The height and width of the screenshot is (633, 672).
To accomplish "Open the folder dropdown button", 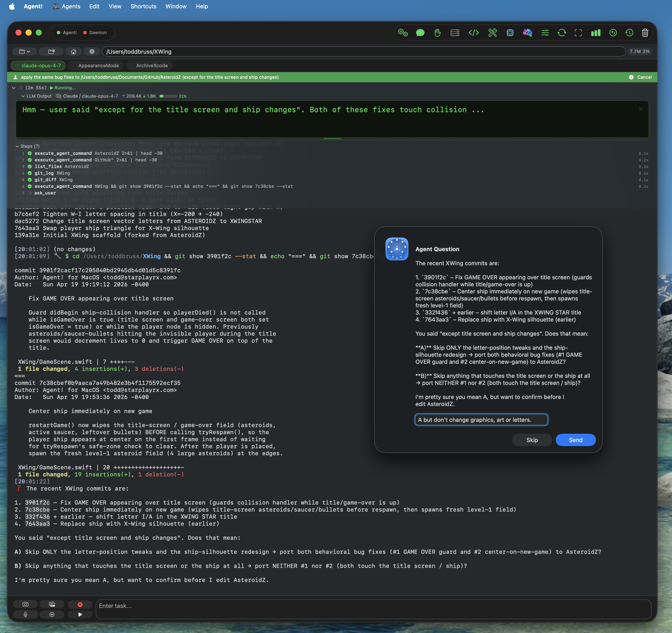I will 25,51.
